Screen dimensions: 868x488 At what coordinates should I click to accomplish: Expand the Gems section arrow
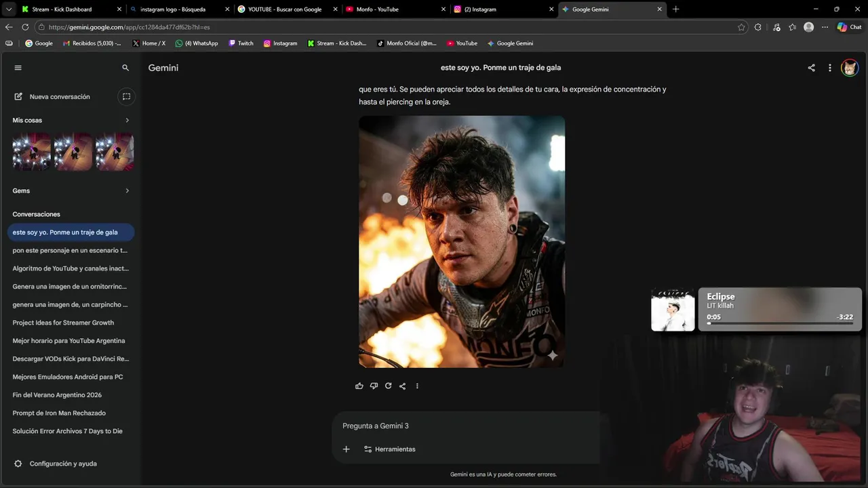(x=127, y=190)
